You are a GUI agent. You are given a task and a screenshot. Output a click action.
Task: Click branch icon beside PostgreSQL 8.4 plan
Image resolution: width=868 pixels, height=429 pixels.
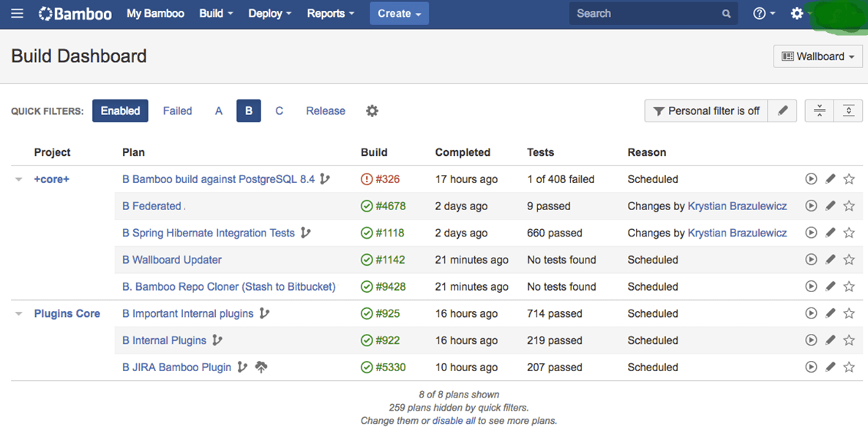point(325,179)
